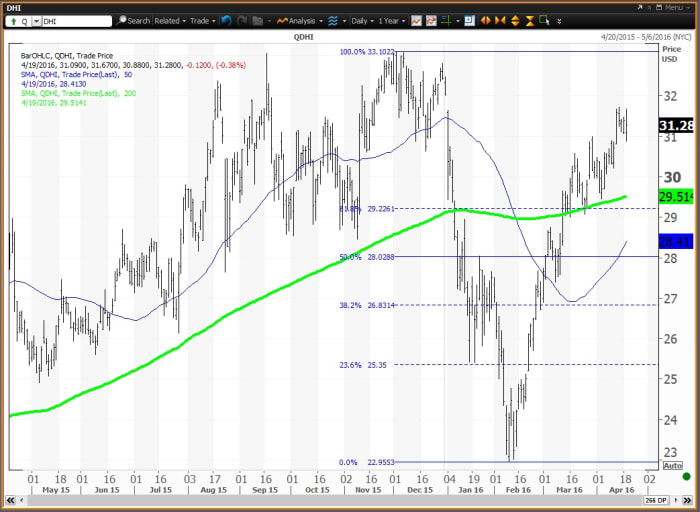
Task: Click the compress horizontally arrows icon
Action: coord(500,20)
